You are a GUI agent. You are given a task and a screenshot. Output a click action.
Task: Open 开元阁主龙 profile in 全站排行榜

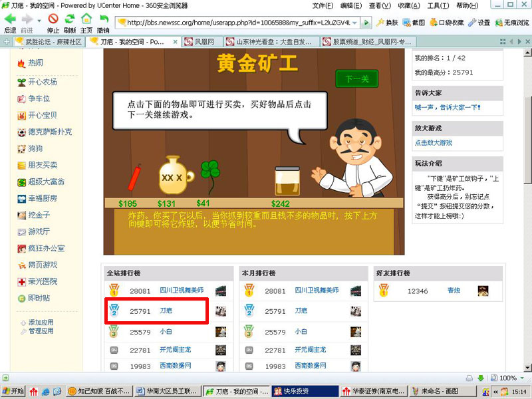point(175,350)
